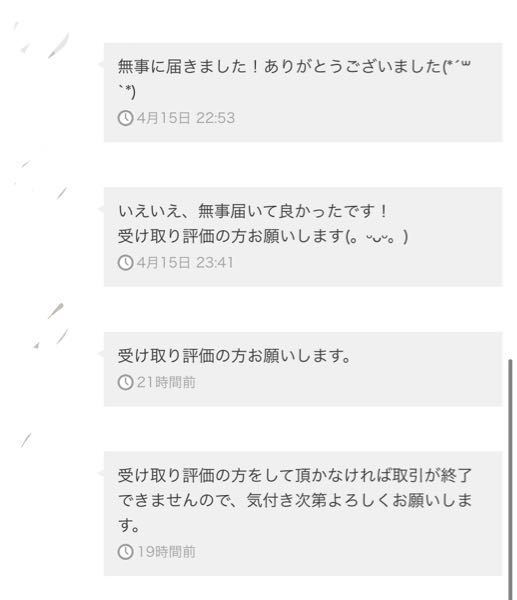
Task: Click the ありがとうございました text in first message
Action: tap(352, 66)
